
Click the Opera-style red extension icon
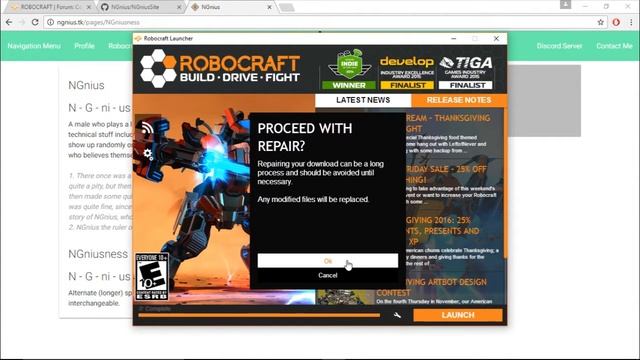click(x=616, y=22)
